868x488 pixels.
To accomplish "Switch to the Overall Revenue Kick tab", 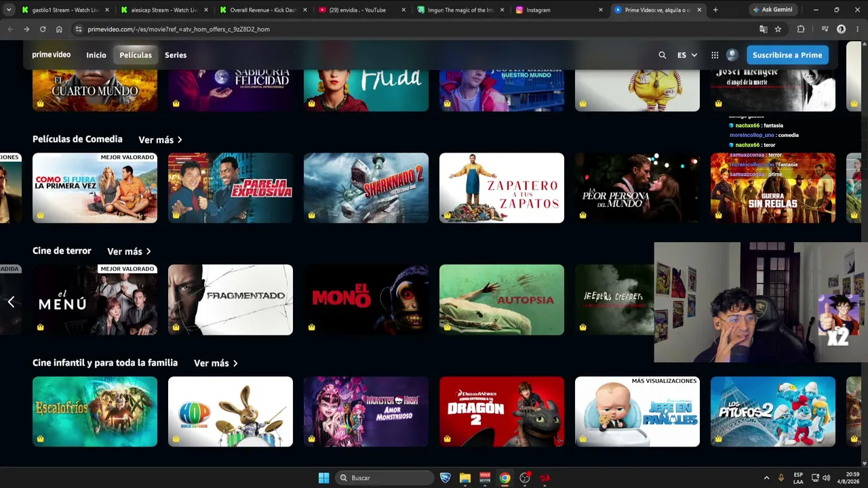I will tap(263, 10).
